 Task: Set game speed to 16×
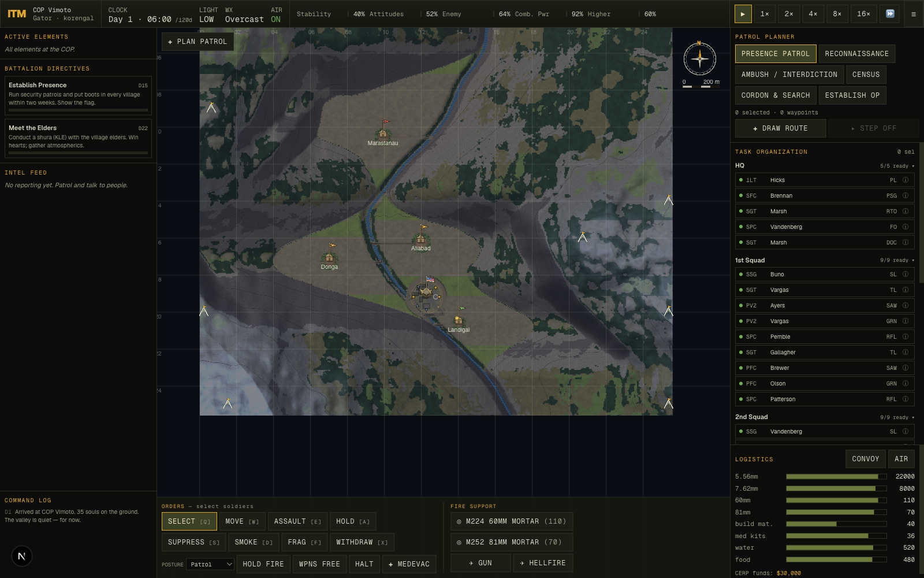864,14
